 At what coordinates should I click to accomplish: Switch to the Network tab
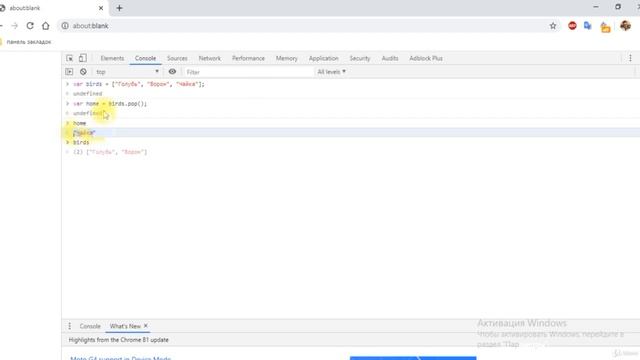tap(210, 58)
